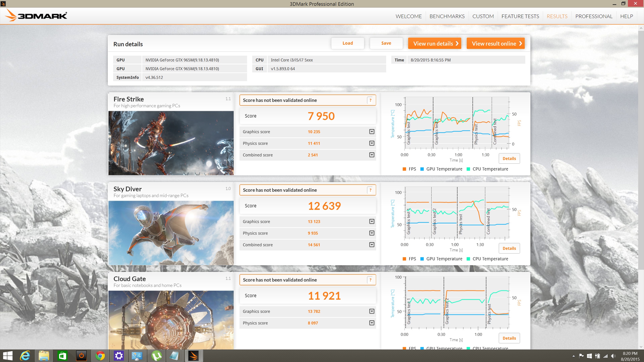This screenshot has width=644, height=362.
Task: Click the Sky Diver score 12 639
Action: tap(324, 206)
